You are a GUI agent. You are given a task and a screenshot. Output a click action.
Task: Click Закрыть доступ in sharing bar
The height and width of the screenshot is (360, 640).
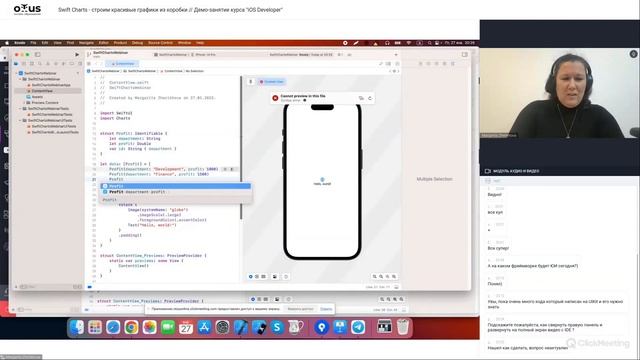click(x=300, y=309)
